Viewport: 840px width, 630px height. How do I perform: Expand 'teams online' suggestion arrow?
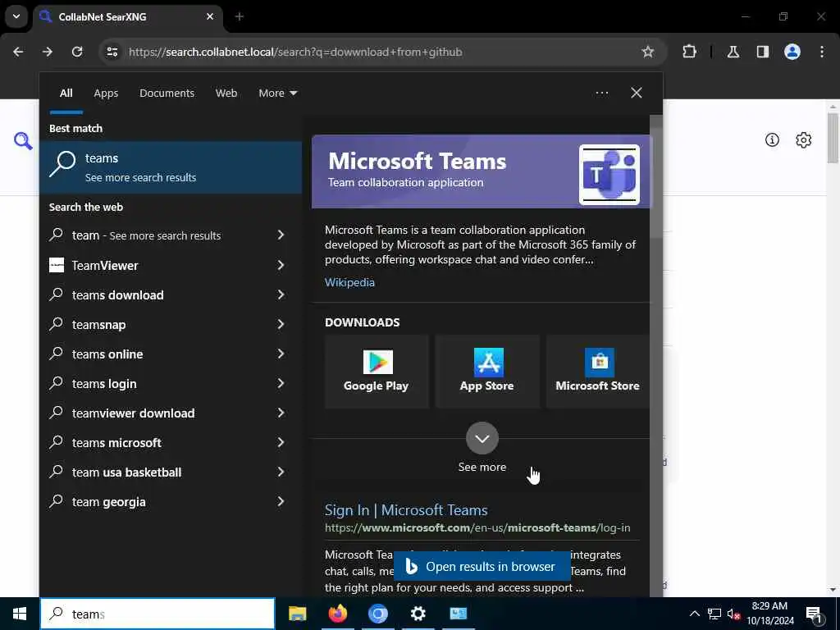click(281, 354)
